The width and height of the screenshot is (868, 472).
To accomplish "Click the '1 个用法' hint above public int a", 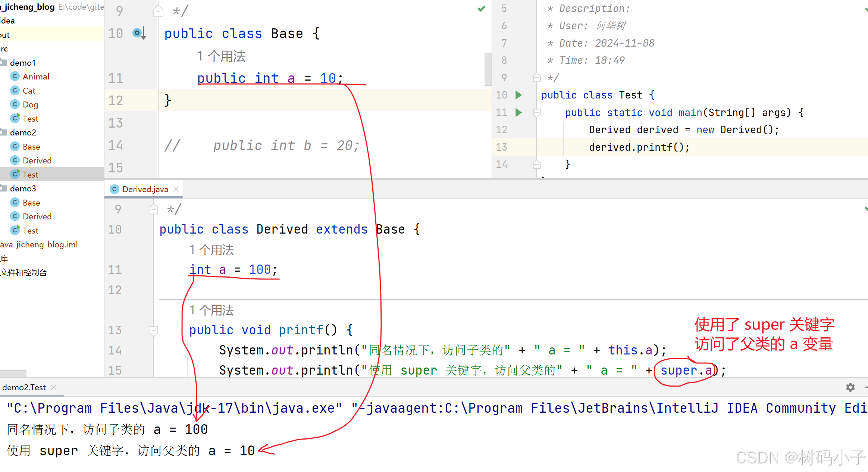I will click(221, 56).
